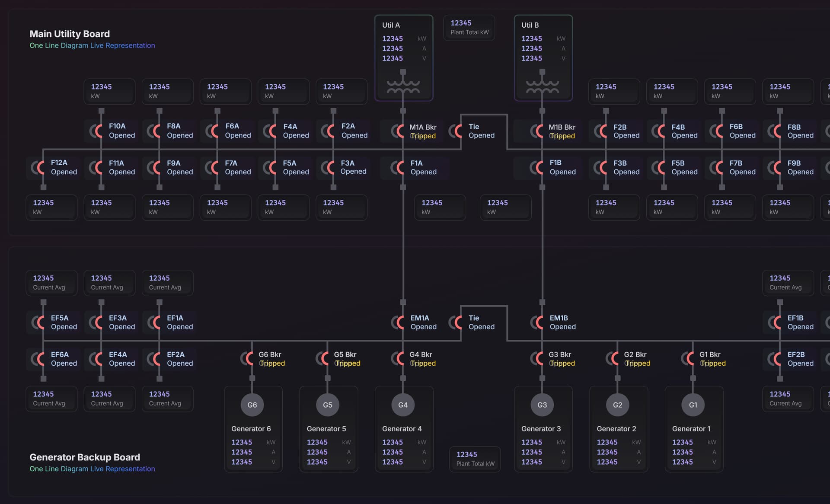
Task: Toggle the EM1B breaker state
Action: tap(536, 322)
